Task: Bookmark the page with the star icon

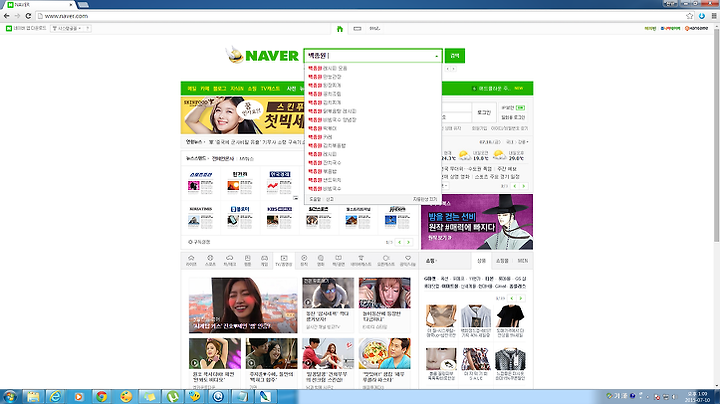Action: tap(689, 16)
